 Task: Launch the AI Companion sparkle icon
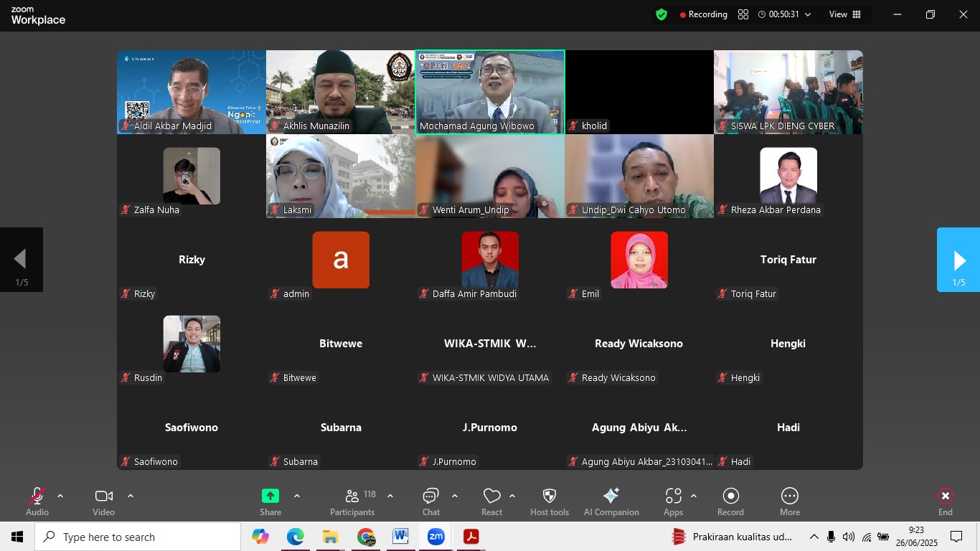[611, 496]
